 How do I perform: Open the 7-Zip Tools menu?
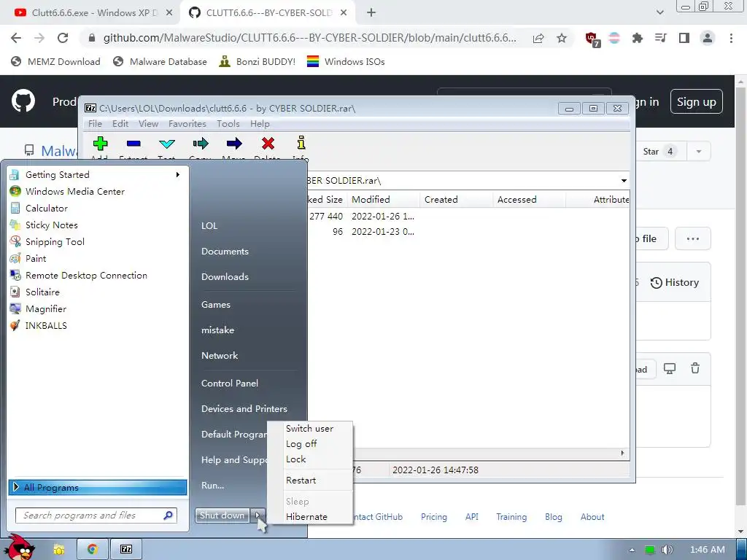(x=228, y=124)
